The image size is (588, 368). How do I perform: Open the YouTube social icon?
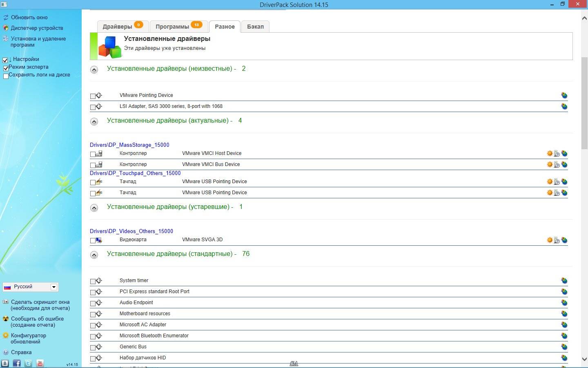pyautogui.click(x=40, y=363)
